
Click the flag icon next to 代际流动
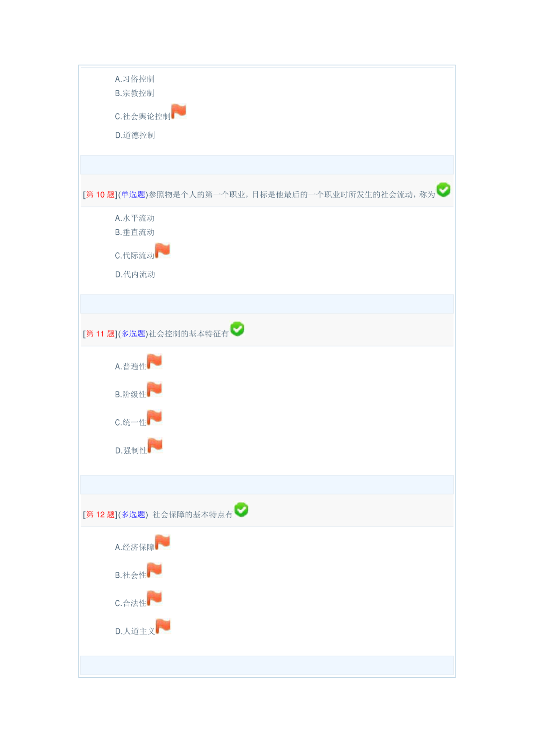[x=162, y=250]
